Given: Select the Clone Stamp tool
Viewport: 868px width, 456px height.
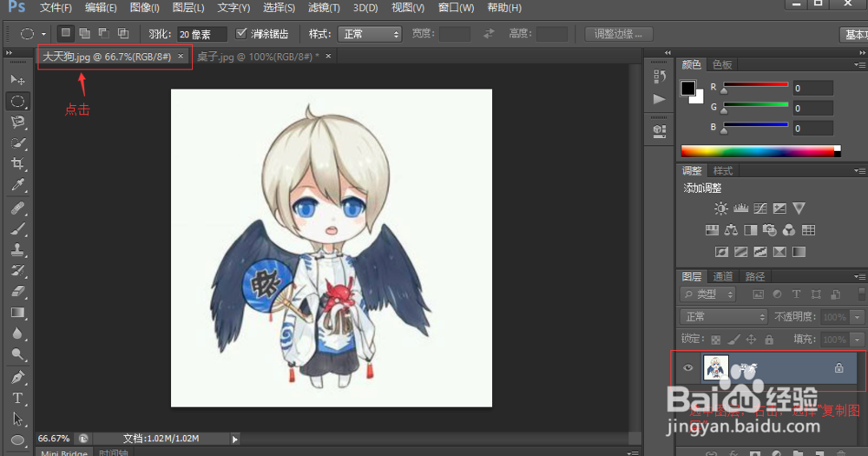Looking at the screenshot, I should 17,249.
